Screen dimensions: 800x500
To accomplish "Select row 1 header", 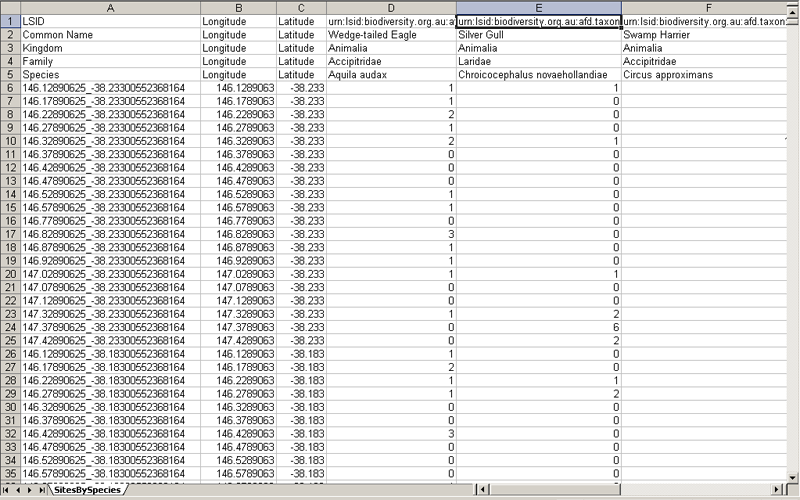I will [9, 20].
